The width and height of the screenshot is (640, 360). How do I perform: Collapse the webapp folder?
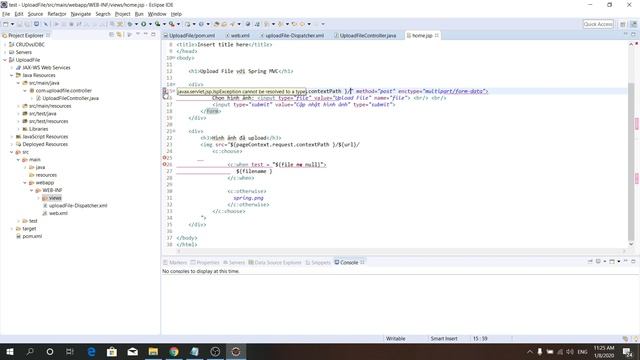point(25,183)
